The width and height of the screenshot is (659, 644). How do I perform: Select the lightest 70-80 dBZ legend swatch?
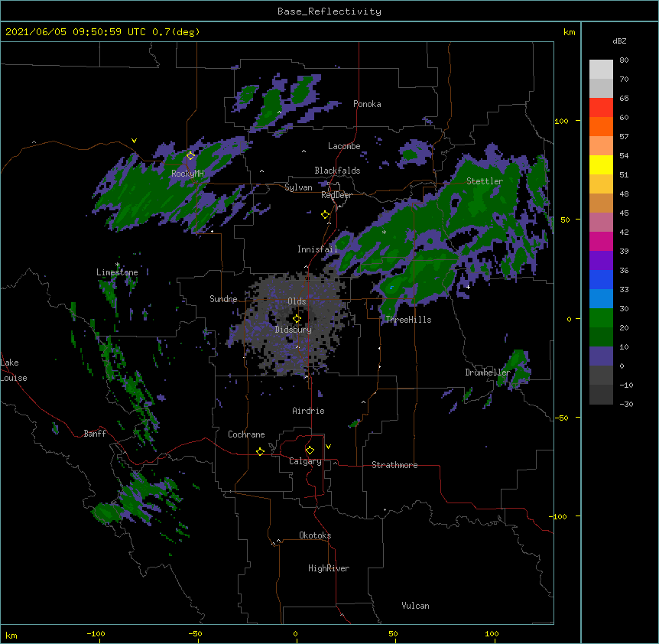click(x=601, y=70)
